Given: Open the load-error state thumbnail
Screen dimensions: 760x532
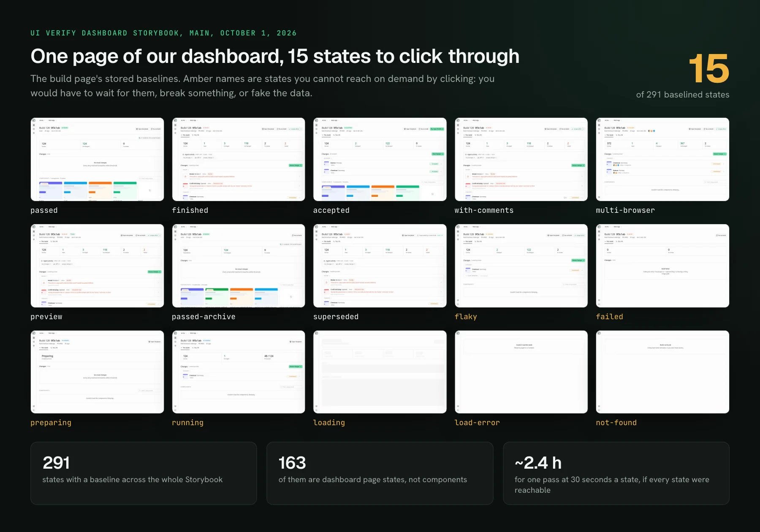Looking at the screenshot, I should 521,372.
